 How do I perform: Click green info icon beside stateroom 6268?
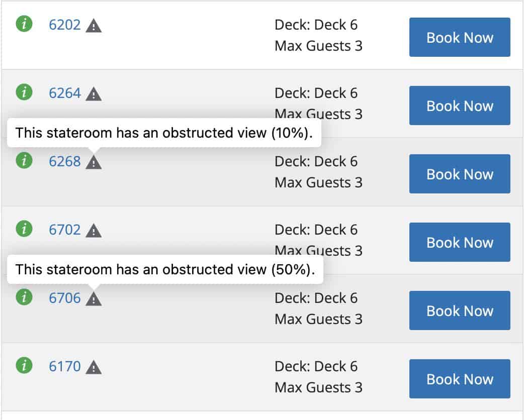tap(24, 160)
